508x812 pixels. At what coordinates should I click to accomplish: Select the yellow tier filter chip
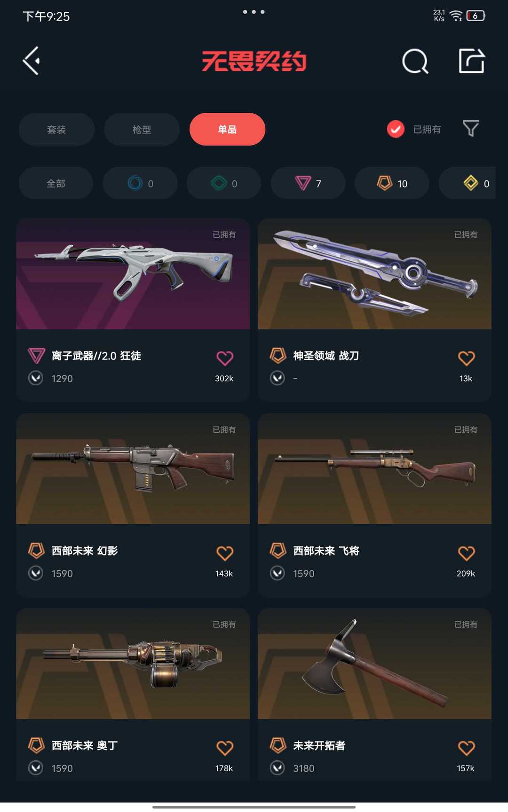click(x=467, y=183)
